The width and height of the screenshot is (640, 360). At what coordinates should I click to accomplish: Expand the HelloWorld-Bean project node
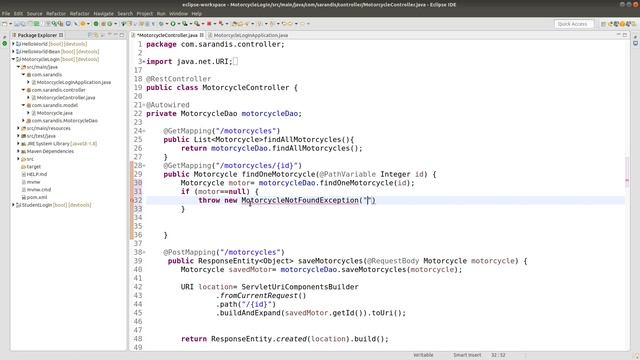(x=13, y=51)
